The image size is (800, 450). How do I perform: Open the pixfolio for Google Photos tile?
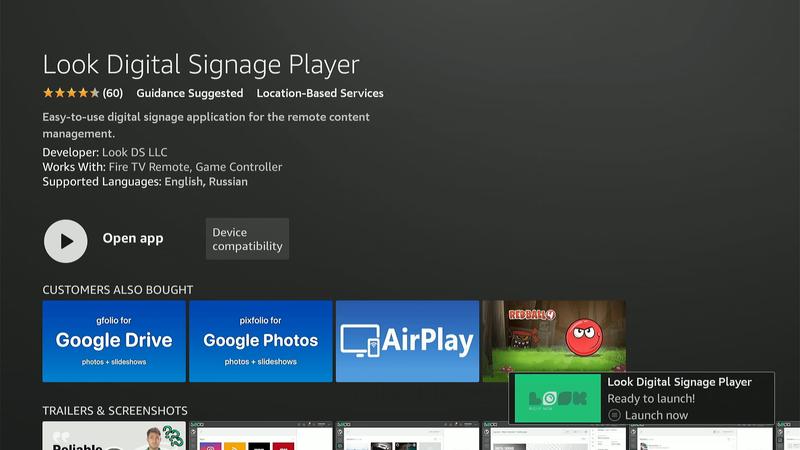click(261, 341)
